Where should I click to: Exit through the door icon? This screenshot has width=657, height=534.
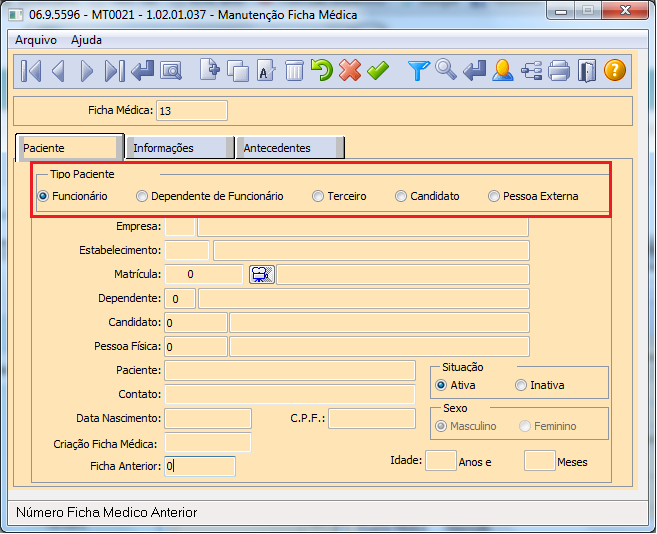click(x=587, y=70)
